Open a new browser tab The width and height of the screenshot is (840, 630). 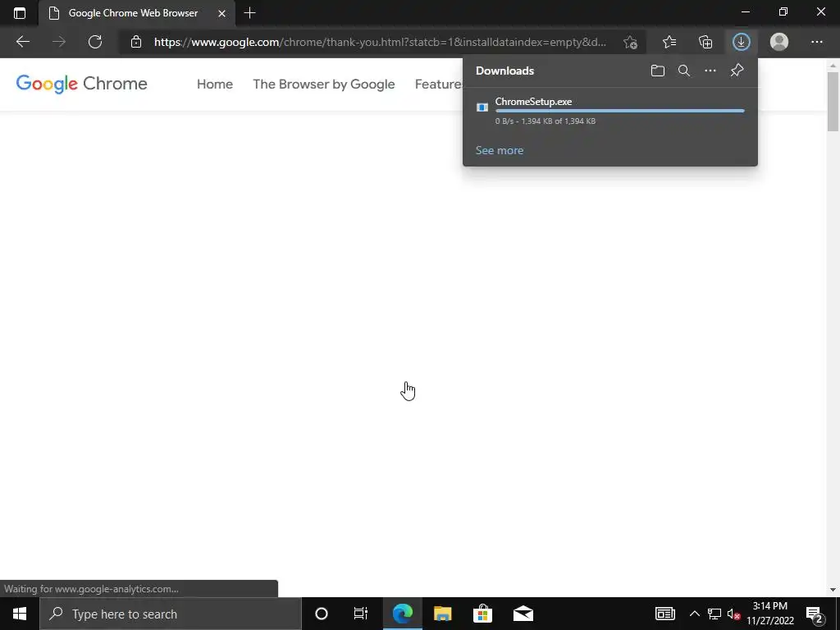pos(249,13)
